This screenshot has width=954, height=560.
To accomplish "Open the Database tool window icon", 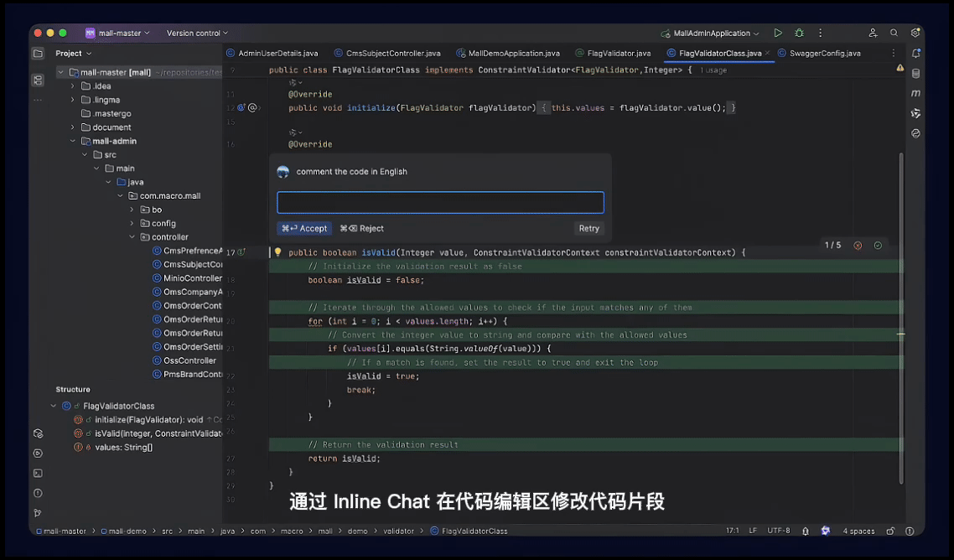I will pos(915,74).
